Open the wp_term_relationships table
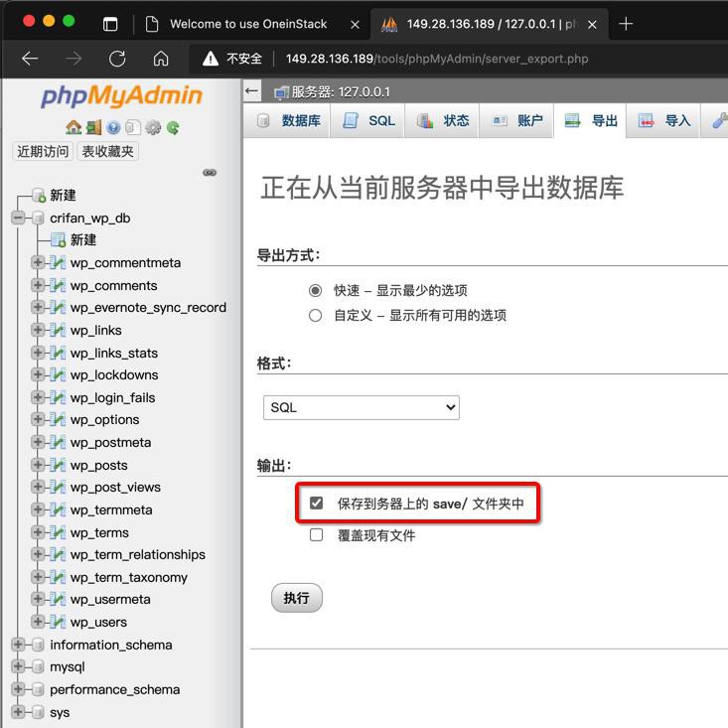 pos(138,554)
